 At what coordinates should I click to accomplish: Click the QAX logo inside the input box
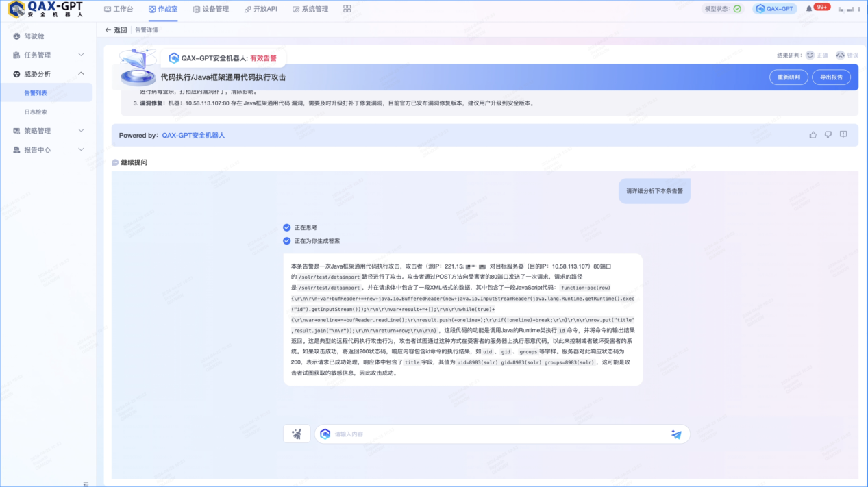tap(325, 434)
